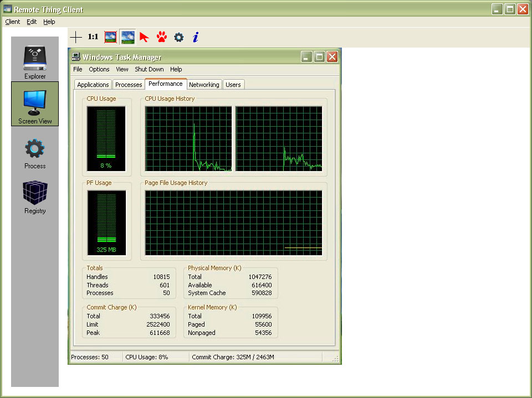Maximize the Remote Thing Client window
This screenshot has width=532, height=398.
tap(510, 9)
